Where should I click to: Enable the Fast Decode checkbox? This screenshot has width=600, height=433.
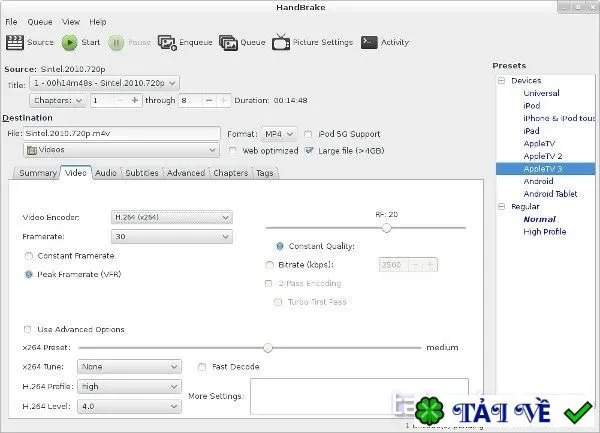(202, 367)
